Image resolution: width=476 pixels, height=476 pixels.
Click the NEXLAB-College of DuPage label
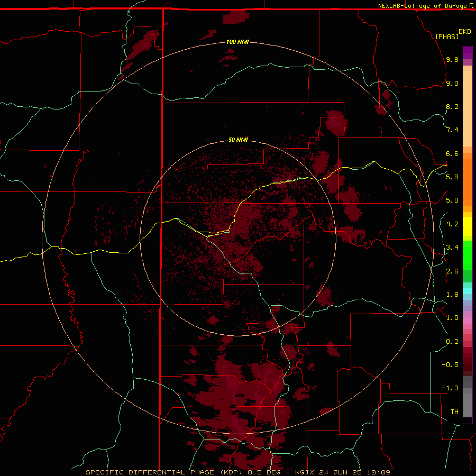coord(422,6)
